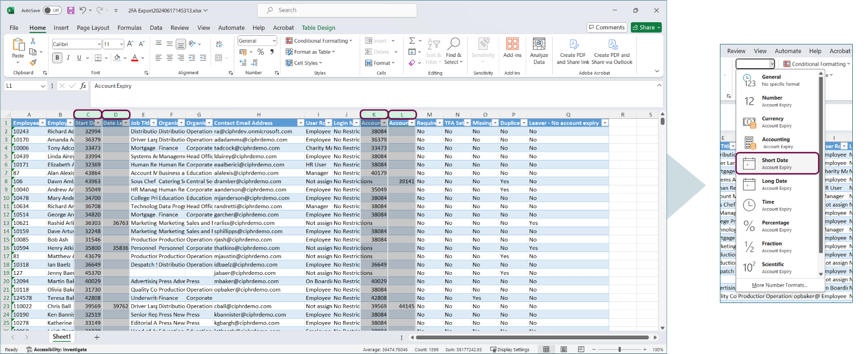The height and width of the screenshot is (354, 868).
Task: Click the Wrap Text icon
Action: [219, 44]
